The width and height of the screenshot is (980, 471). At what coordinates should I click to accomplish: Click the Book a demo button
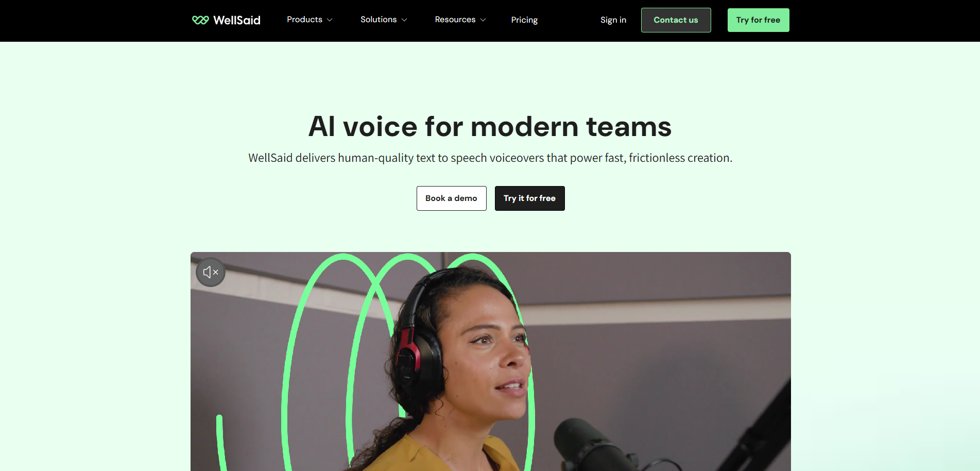(x=451, y=198)
